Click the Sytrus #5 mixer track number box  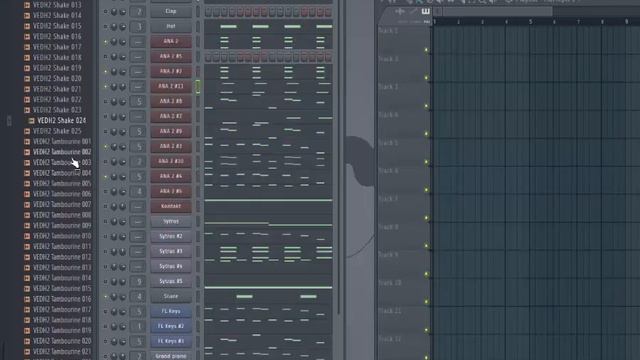coord(138,282)
